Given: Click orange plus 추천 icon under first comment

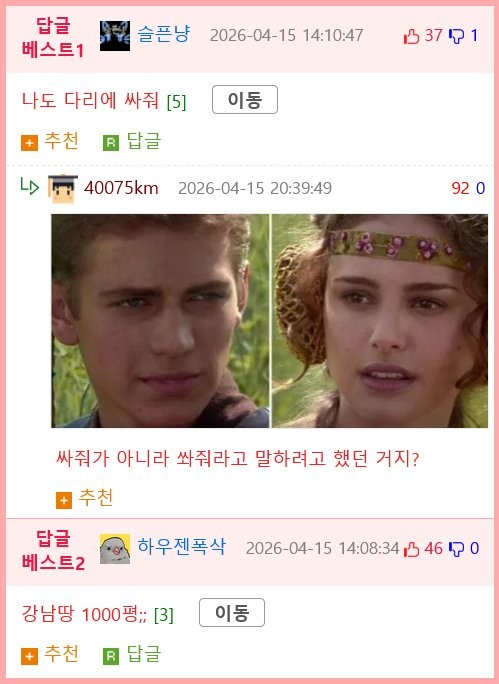Looking at the screenshot, I should [29, 143].
